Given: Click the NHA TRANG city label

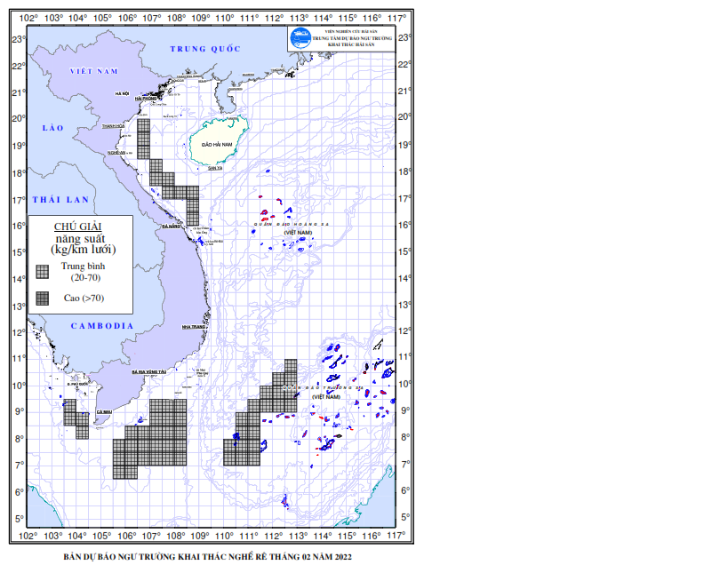Looking at the screenshot, I should tap(194, 327).
